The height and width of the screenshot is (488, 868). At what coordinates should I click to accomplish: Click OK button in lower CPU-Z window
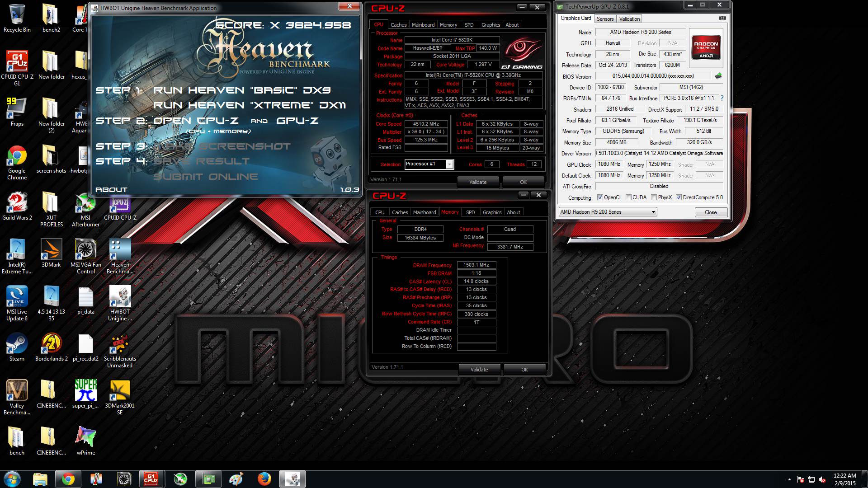tap(524, 370)
